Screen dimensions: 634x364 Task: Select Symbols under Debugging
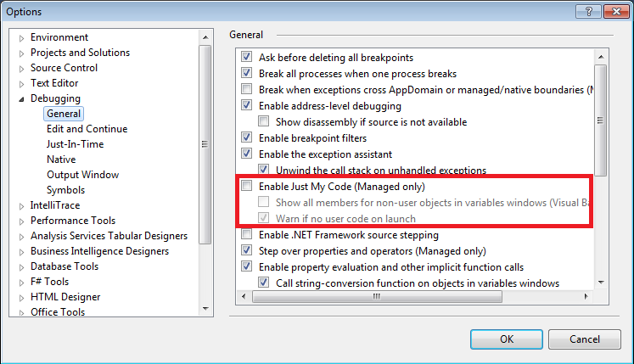coord(65,190)
